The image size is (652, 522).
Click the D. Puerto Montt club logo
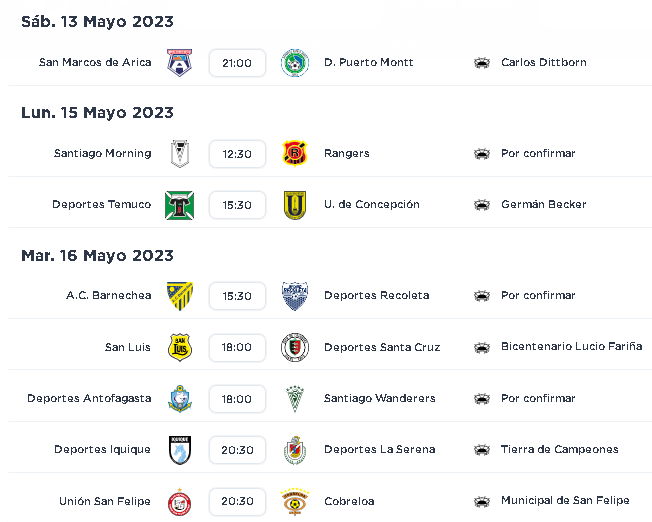295,63
